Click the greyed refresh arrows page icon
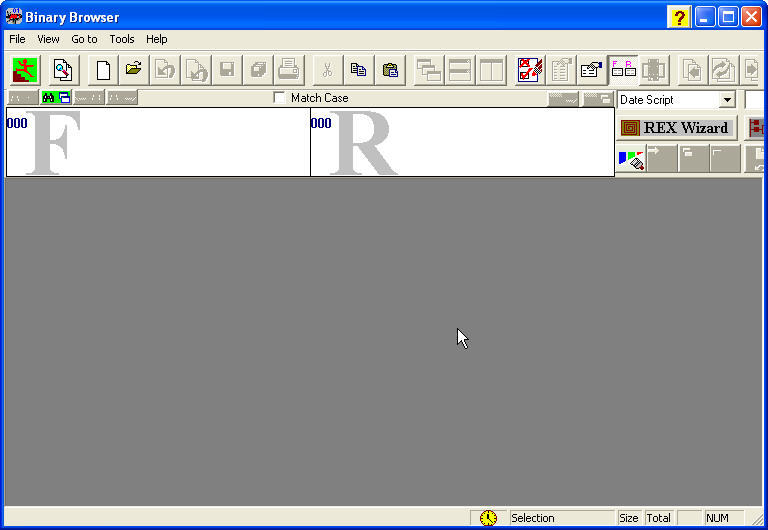This screenshot has height=530, width=768. pyautogui.click(x=723, y=71)
